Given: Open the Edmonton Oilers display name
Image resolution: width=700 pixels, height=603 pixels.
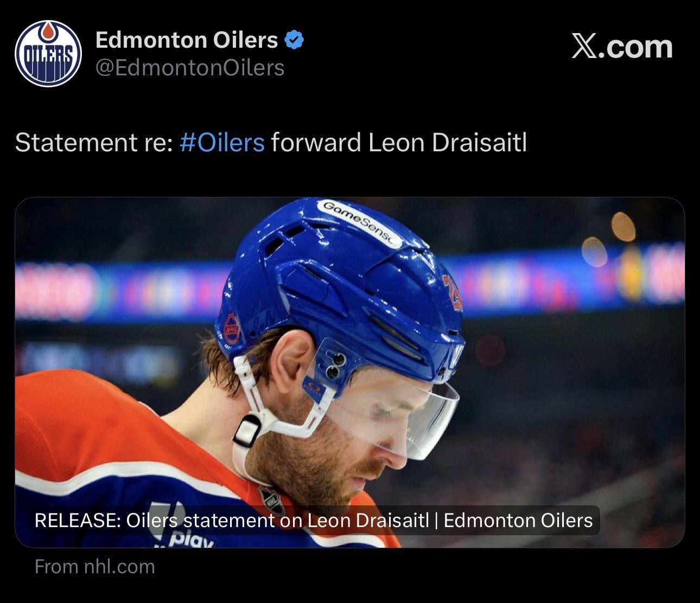Looking at the screenshot, I should (x=187, y=40).
